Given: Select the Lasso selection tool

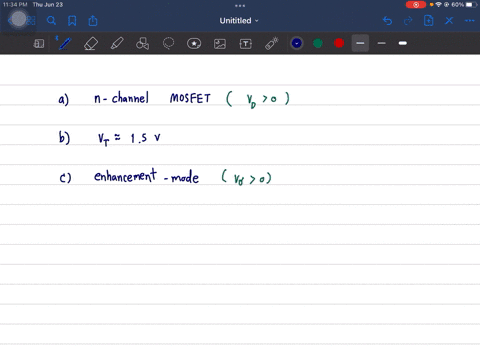Looking at the screenshot, I should pos(168,44).
